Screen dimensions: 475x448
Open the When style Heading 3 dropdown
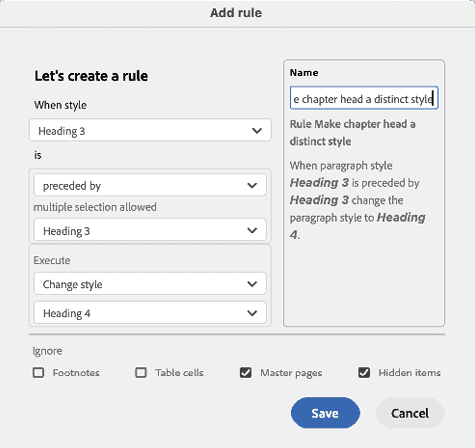(x=150, y=130)
